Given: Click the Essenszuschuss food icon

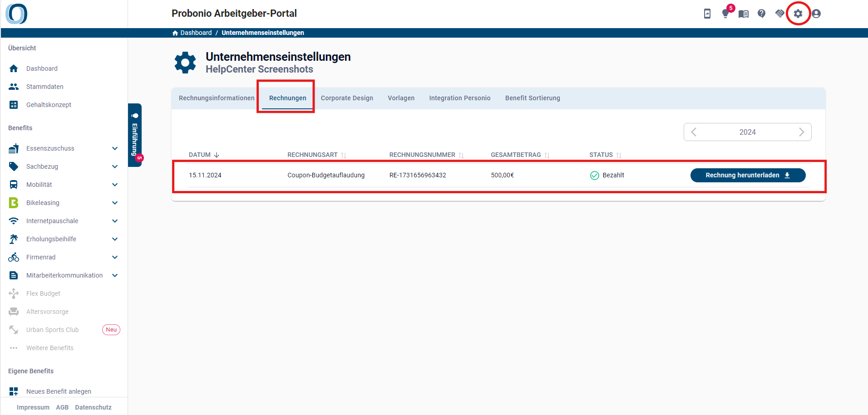Looking at the screenshot, I should click(14, 148).
